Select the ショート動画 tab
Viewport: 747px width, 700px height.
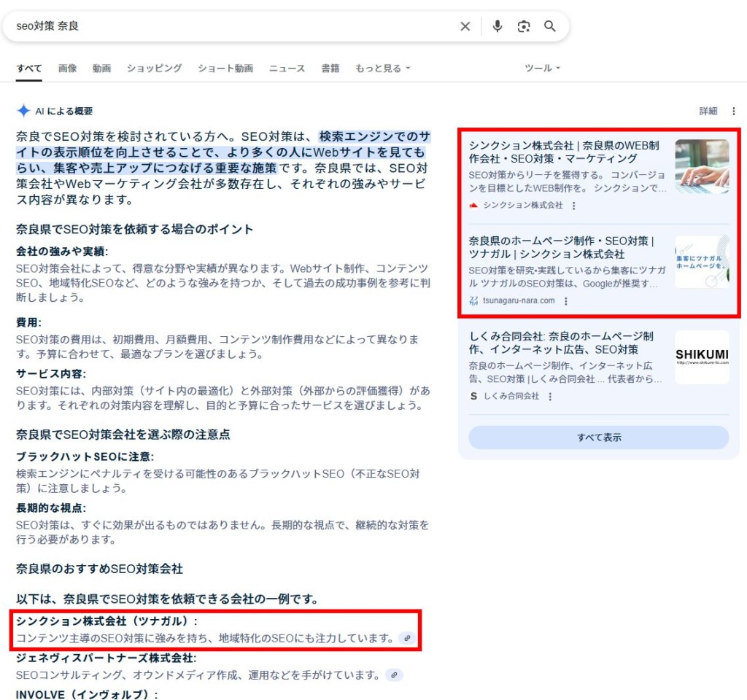tap(225, 69)
